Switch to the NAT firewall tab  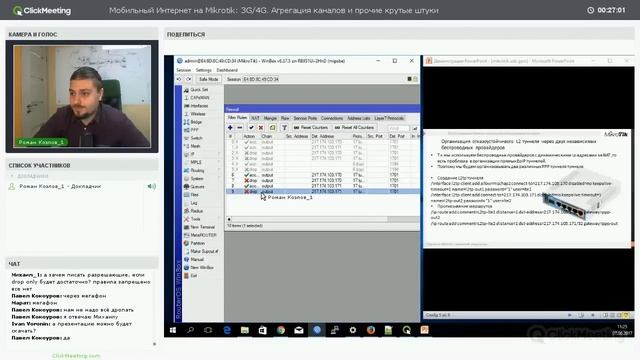click(255, 118)
